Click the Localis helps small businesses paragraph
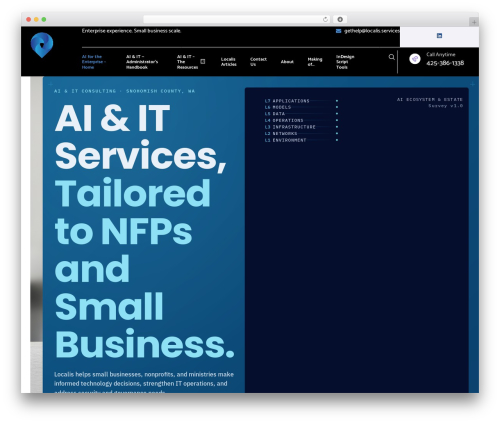The width and height of the screenshot is (500, 423). 144,382
